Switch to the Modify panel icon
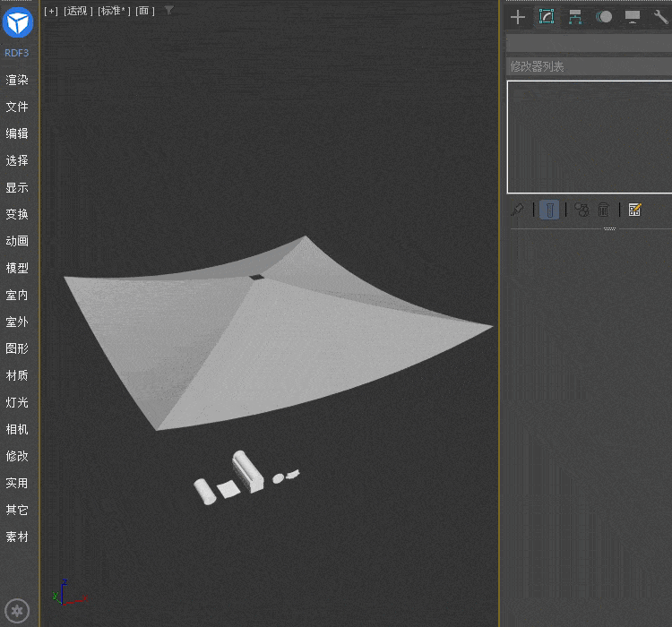 pos(547,17)
